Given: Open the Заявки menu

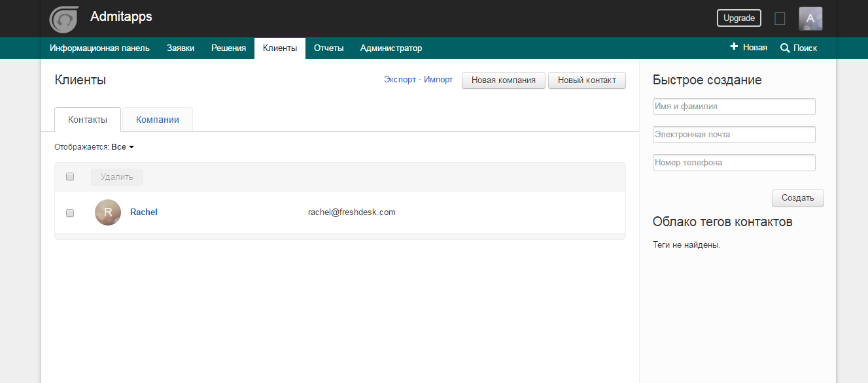Looking at the screenshot, I should (x=181, y=48).
